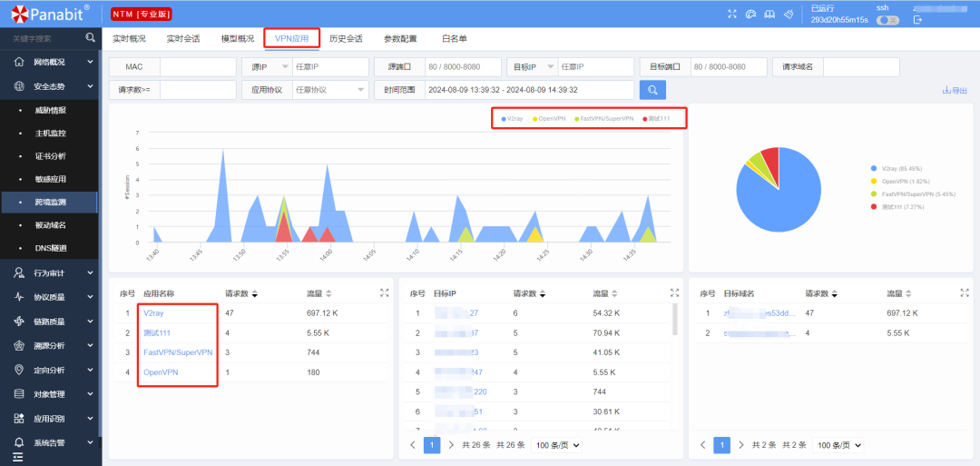Open page size dropdown in 目标域名 table
Image resolution: width=980 pixels, height=466 pixels.
pos(838,445)
